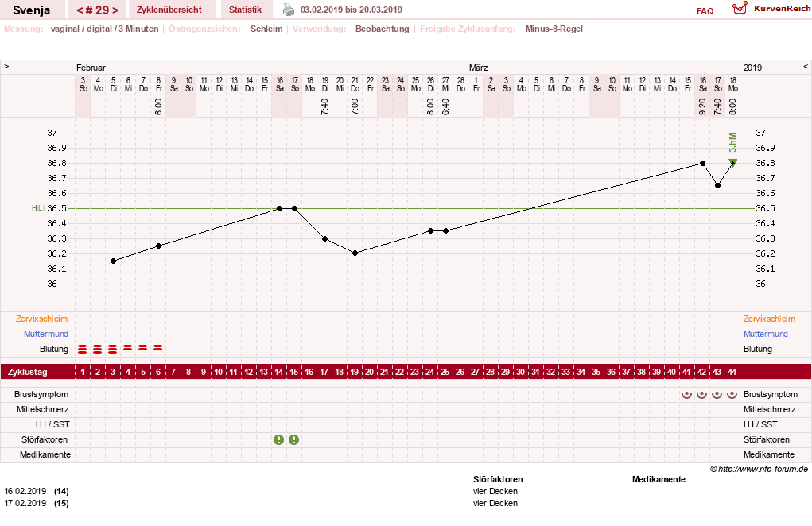This screenshot has height=526, width=812.
Task: Click temperature point on cycle day 3
Action: (x=114, y=261)
